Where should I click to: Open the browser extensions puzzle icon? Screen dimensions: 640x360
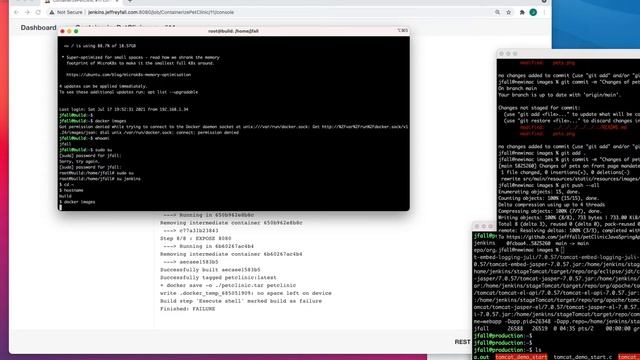(x=522, y=12)
